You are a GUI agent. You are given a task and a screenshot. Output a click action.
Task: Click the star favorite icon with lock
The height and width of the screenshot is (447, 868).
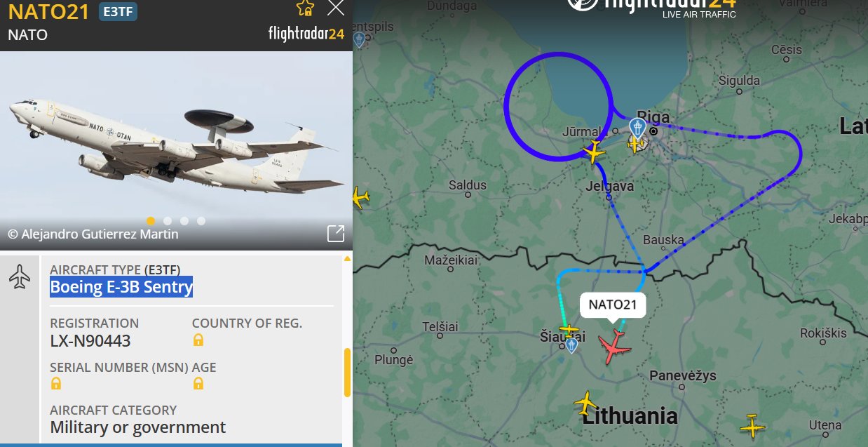[x=305, y=8]
